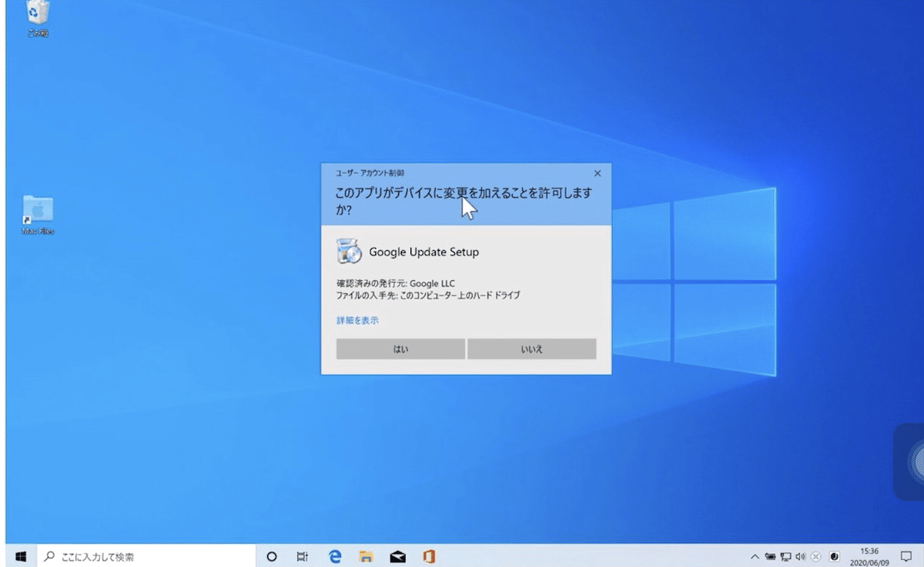Close the User Account Control dialog
The height and width of the screenshot is (567, 924).
point(598,174)
